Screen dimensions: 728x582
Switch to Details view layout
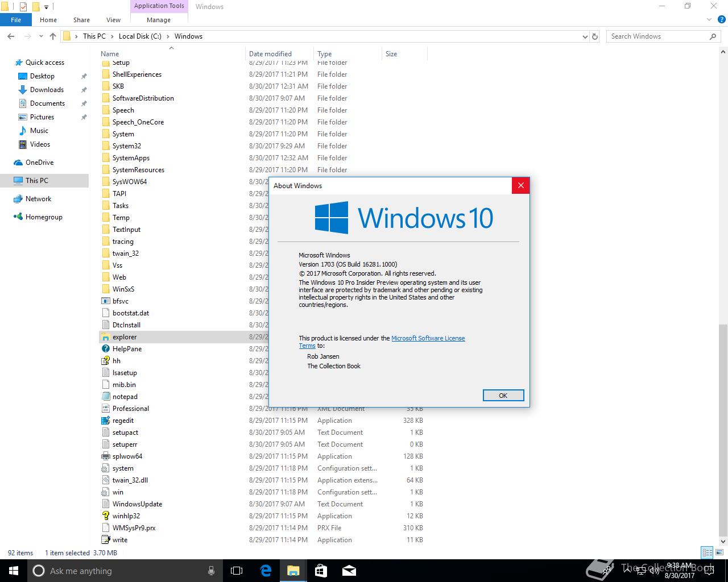click(x=707, y=552)
